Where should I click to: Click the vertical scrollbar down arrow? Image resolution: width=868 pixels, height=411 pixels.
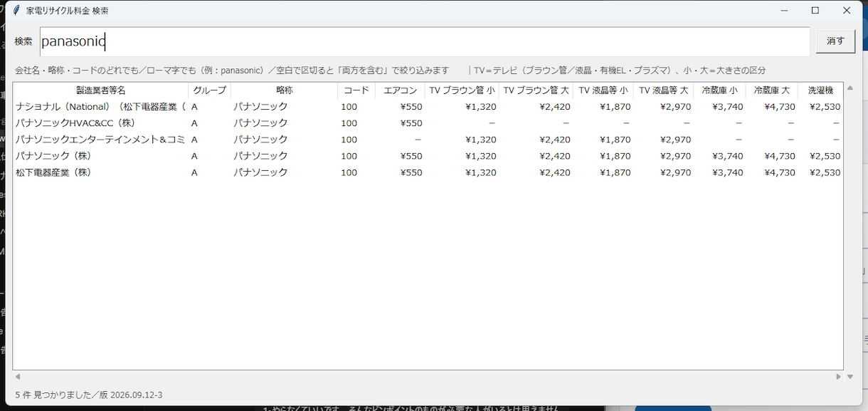[850, 377]
